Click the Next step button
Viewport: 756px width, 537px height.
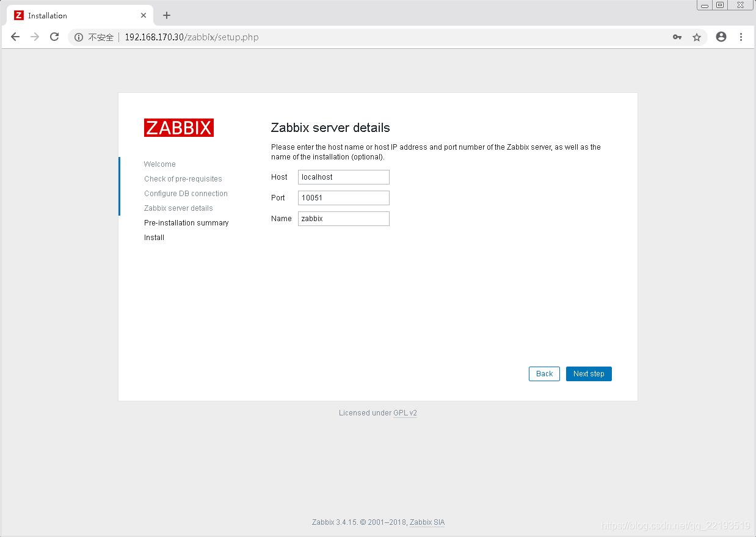[x=589, y=374]
